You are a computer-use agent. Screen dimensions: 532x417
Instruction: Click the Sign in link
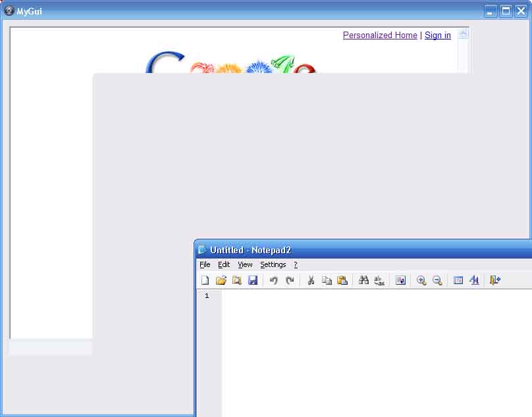point(438,36)
